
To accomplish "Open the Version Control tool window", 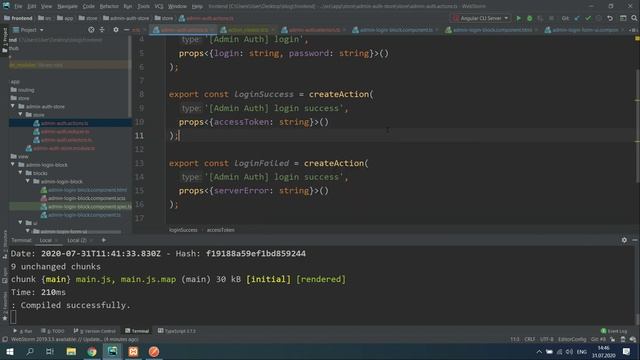I will point(95,331).
